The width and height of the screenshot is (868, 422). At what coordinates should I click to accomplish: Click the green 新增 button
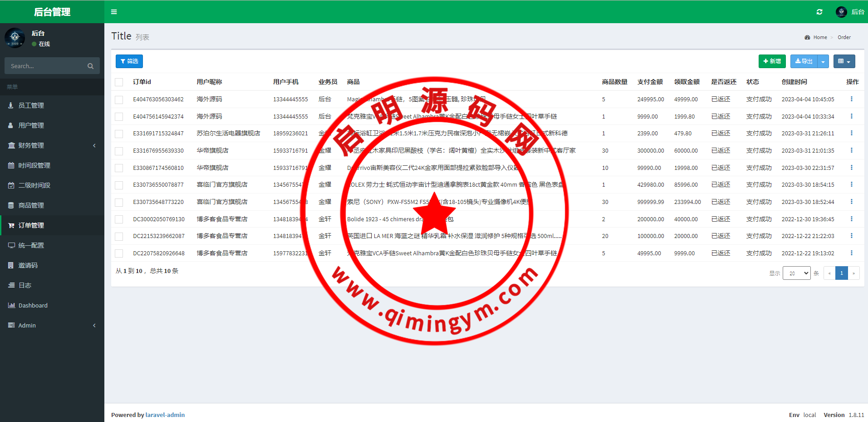[772, 61]
